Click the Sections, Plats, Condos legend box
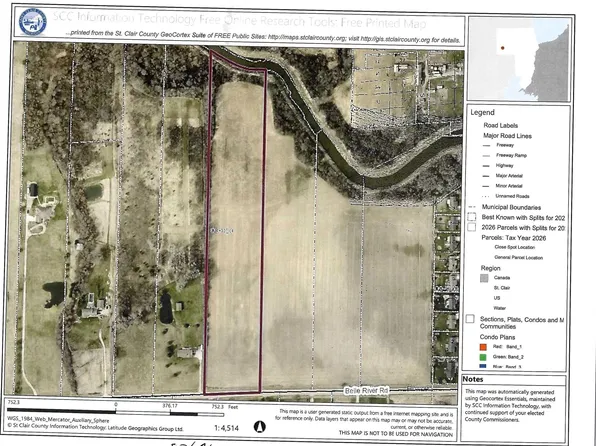This screenshot has width=596, height=446. [470, 319]
